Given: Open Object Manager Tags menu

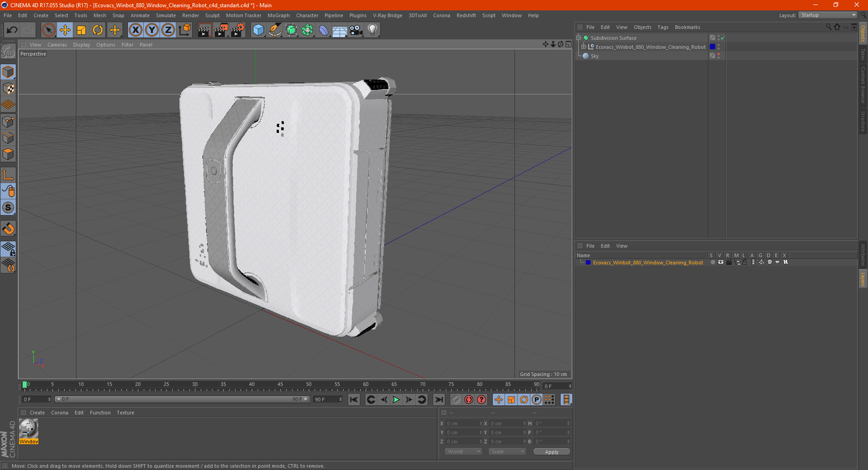Looking at the screenshot, I should pyautogui.click(x=663, y=27).
